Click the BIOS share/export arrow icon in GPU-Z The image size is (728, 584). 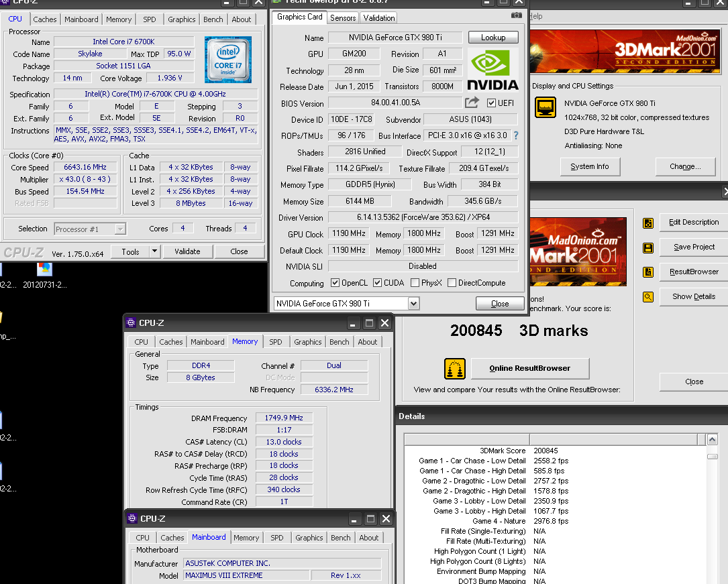pos(472,103)
